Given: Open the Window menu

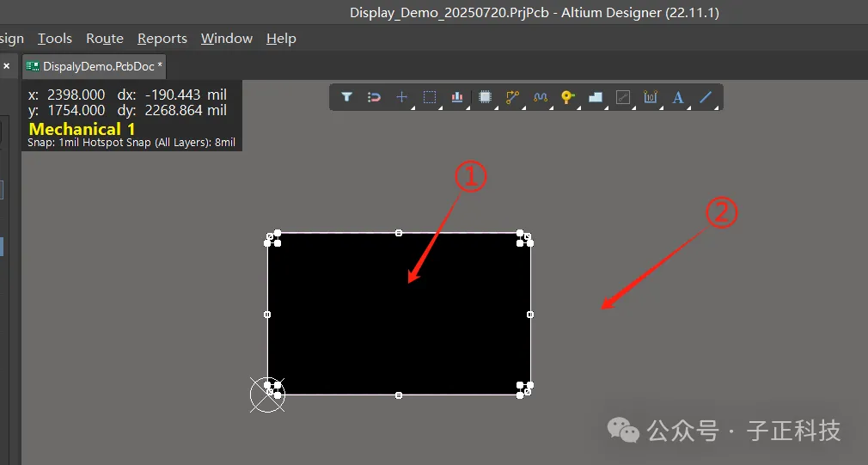Looking at the screenshot, I should tap(226, 38).
